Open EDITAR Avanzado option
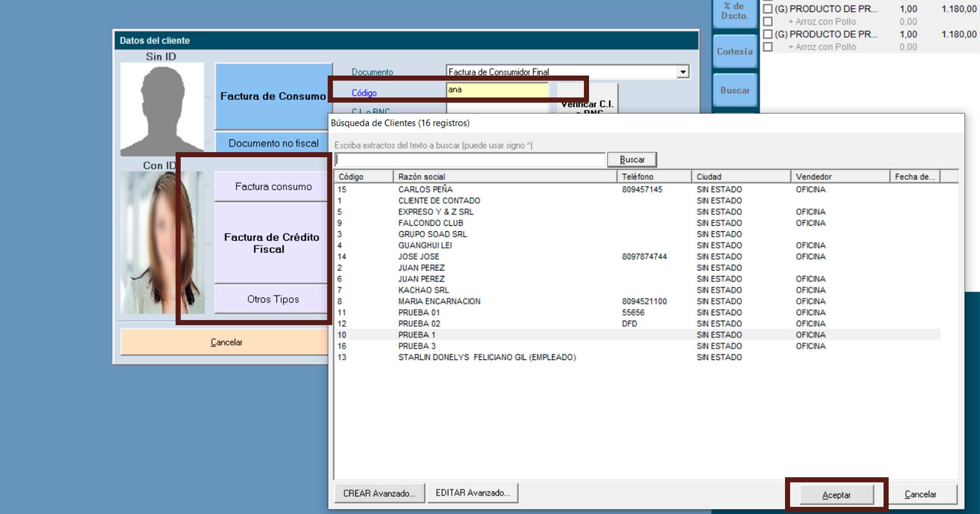The width and height of the screenshot is (980, 514). coord(473,493)
